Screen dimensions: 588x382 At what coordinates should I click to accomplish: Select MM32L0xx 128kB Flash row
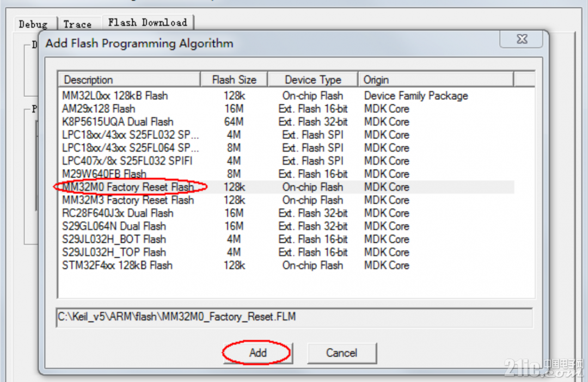click(x=286, y=96)
